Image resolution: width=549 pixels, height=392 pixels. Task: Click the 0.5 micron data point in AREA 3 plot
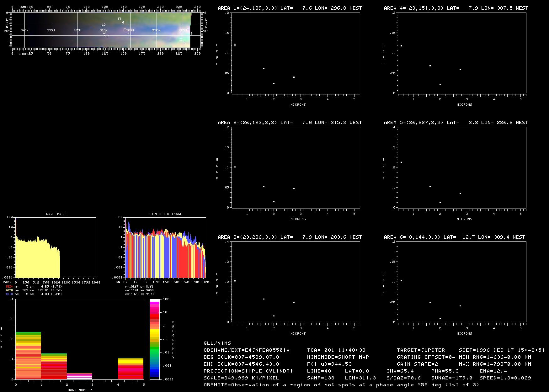click(235, 281)
